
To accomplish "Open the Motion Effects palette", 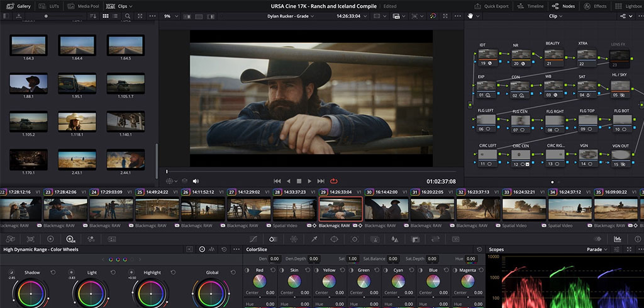I will [111, 239].
